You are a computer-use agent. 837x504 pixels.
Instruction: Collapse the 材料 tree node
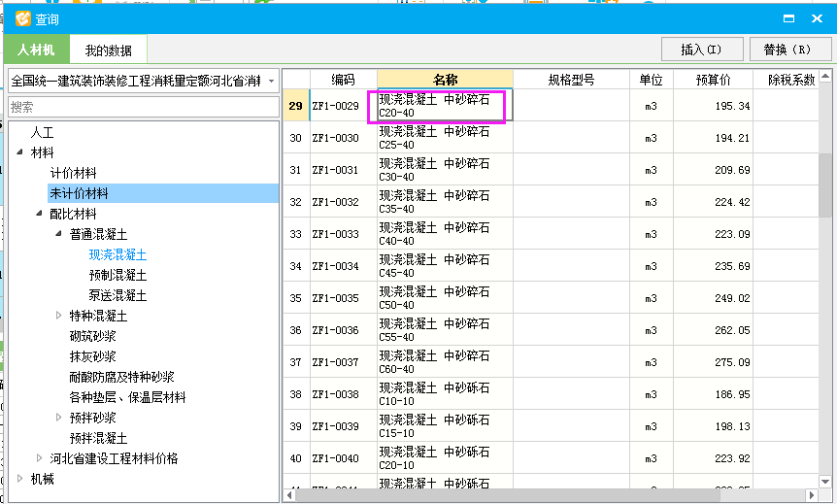click(x=20, y=152)
